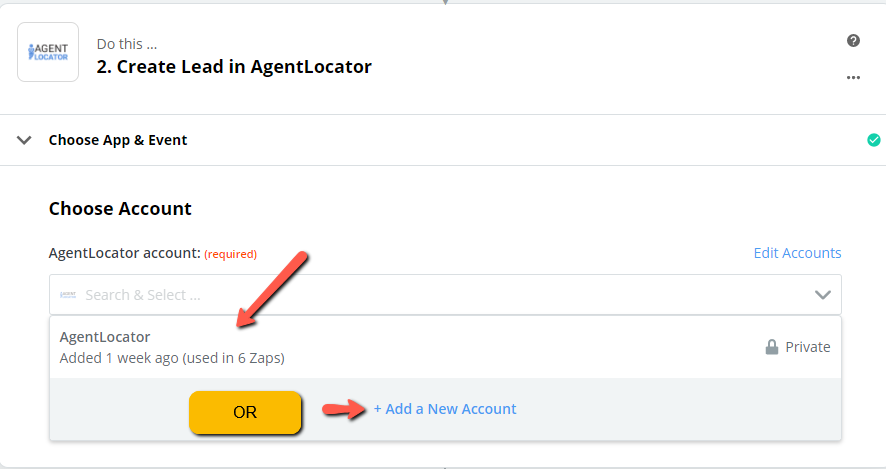The width and height of the screenshot is (886, 469).
Task: Open the Choose App & Event section
Action: 118,140
